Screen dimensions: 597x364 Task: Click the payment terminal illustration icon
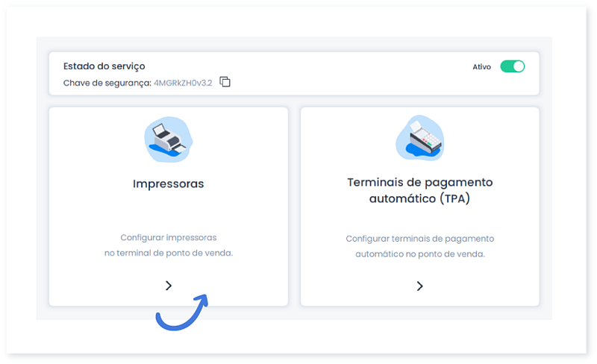tap(419, 138)
